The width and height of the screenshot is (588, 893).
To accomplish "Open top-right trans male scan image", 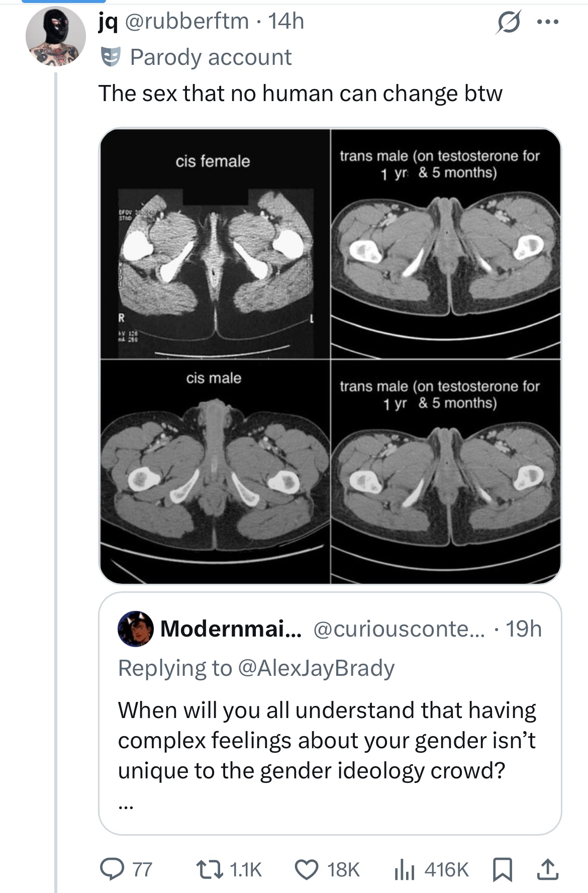I will coord(446,243).
